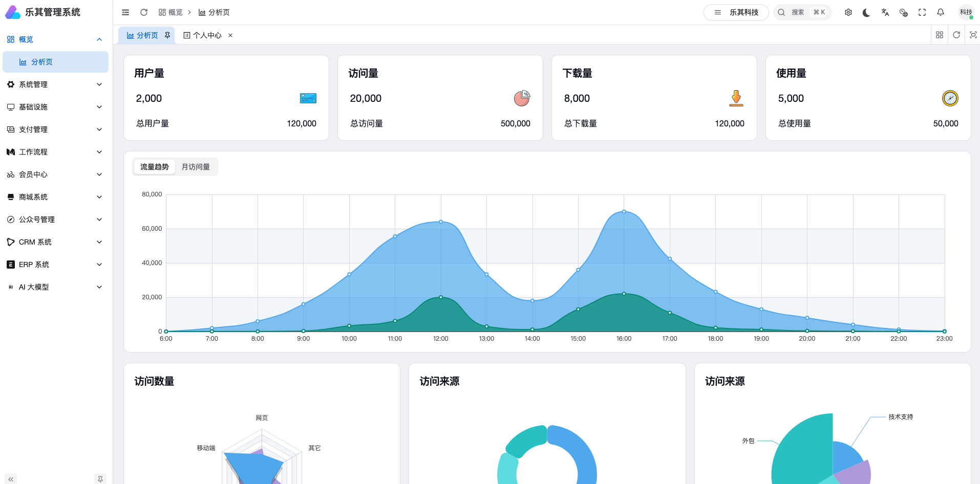The height and width of the screenshot is (484, 980).
Task: Click the tab refresh icon at the tab bar's right
Action: (x=956, y=35)
